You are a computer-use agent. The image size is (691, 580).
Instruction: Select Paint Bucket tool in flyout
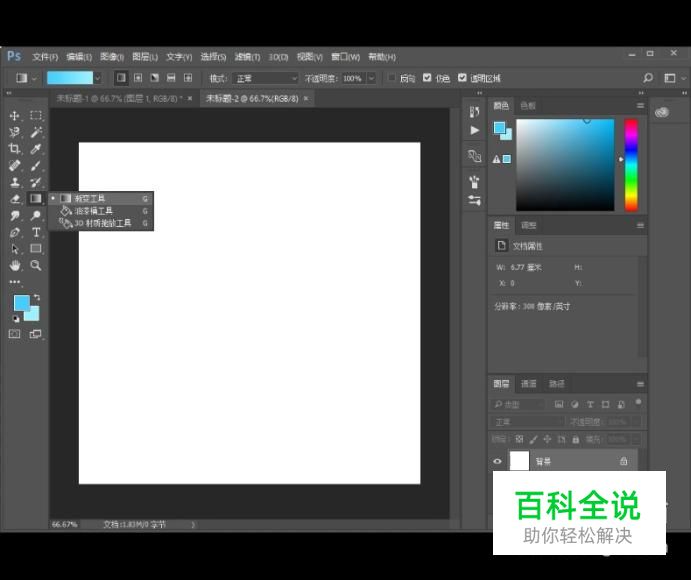(x=101, y=211)
